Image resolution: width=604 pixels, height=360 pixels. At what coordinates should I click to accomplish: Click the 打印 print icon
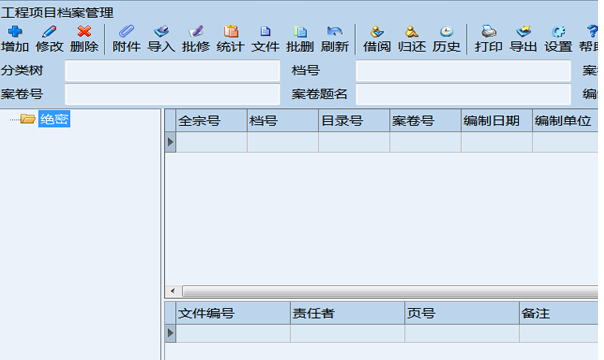488,31
